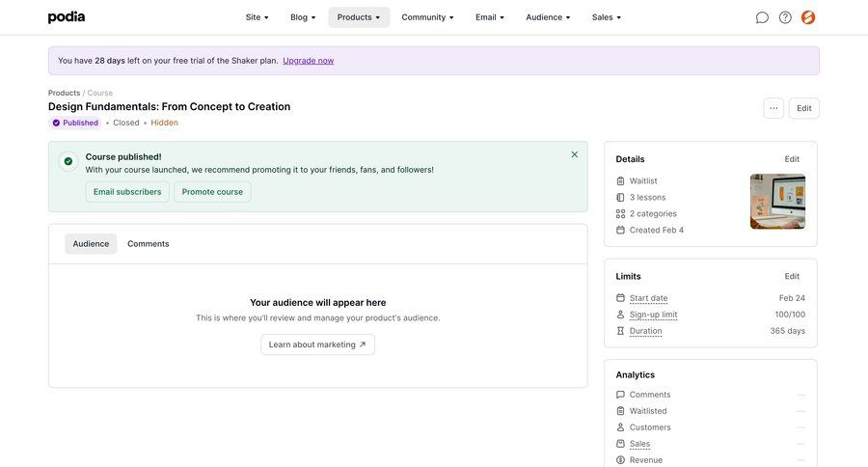The image size is (868, 467).
Task: Open the help question mark icon
Action: pyautogui.click(x=785, y=17)
